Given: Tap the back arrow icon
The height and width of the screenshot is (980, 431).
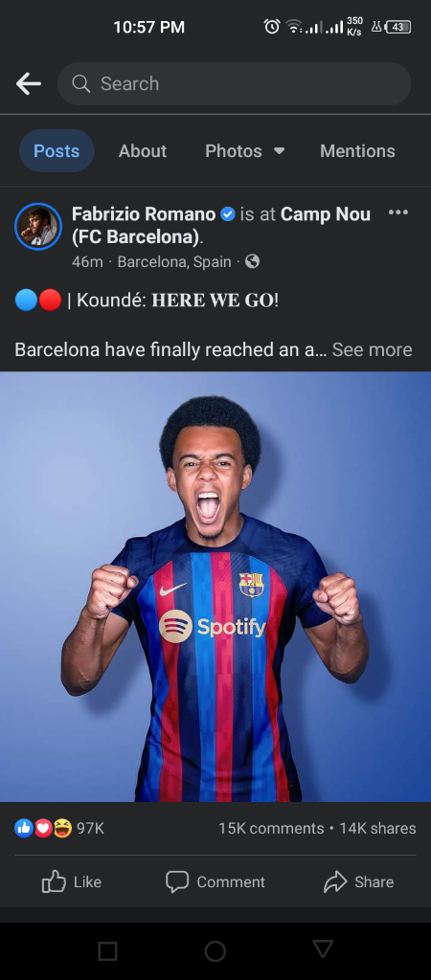Looking at the screenshot, I should pos(28,83).
